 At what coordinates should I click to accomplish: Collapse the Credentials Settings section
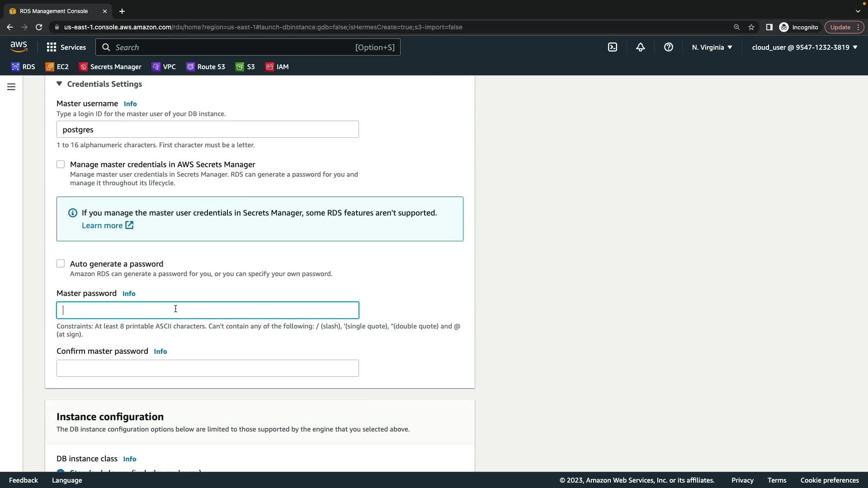point(59,84)
